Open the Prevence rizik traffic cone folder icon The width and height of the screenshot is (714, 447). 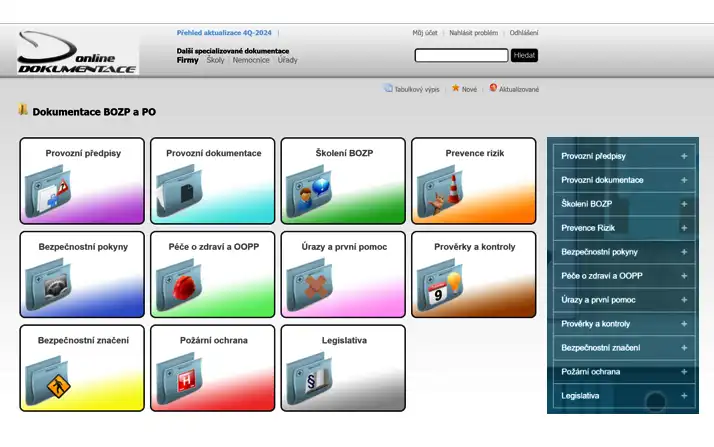440,192
